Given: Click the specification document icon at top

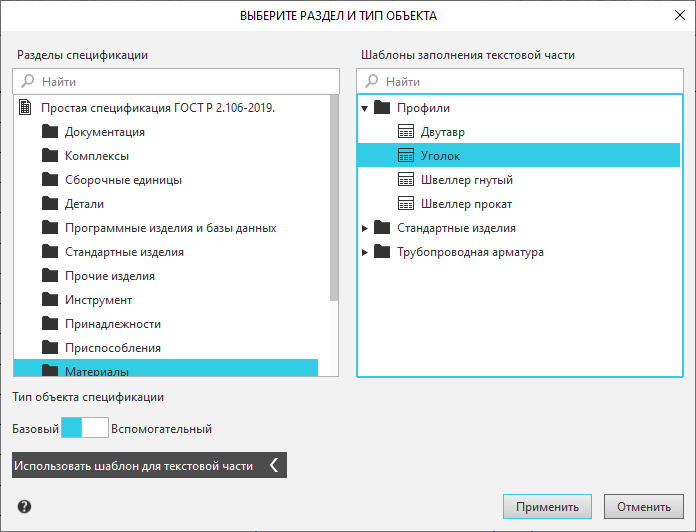Looking at the screenshot, I should (26, 108).
